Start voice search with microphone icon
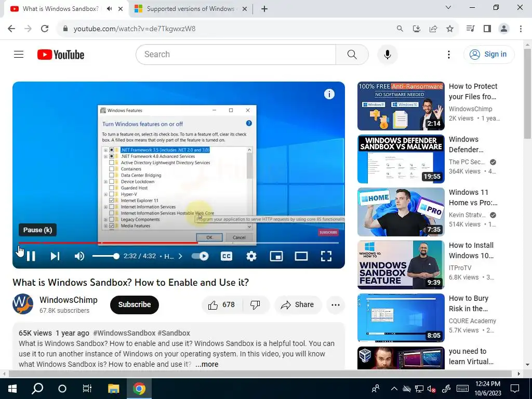The height and width of the screenshot is (399, 532). tap(387, 54)
